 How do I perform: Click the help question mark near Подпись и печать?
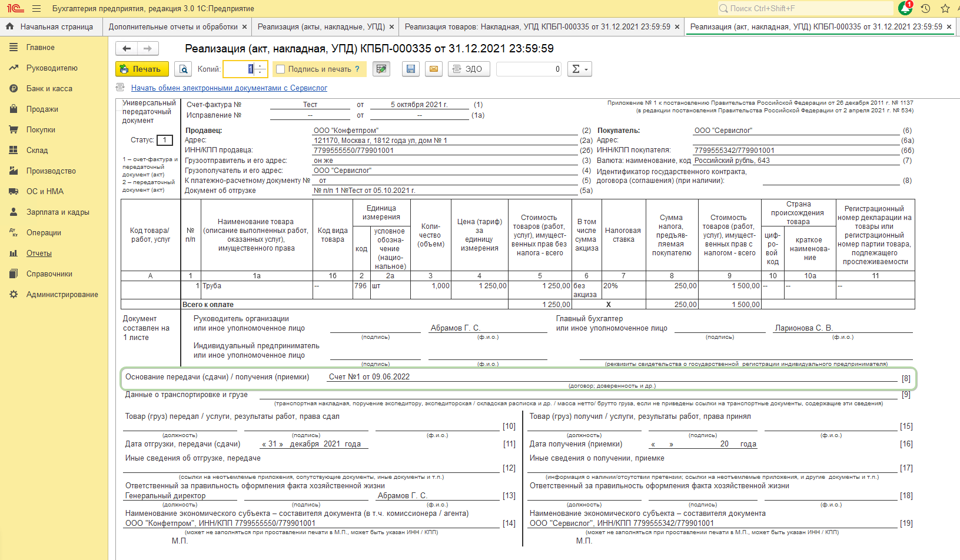(x=357, y=69)
